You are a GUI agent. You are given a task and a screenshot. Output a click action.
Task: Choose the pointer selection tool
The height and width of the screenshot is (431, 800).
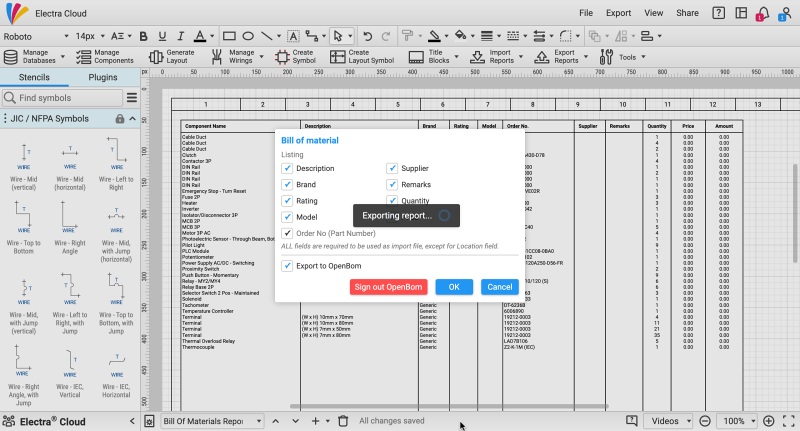click(338, 36)
